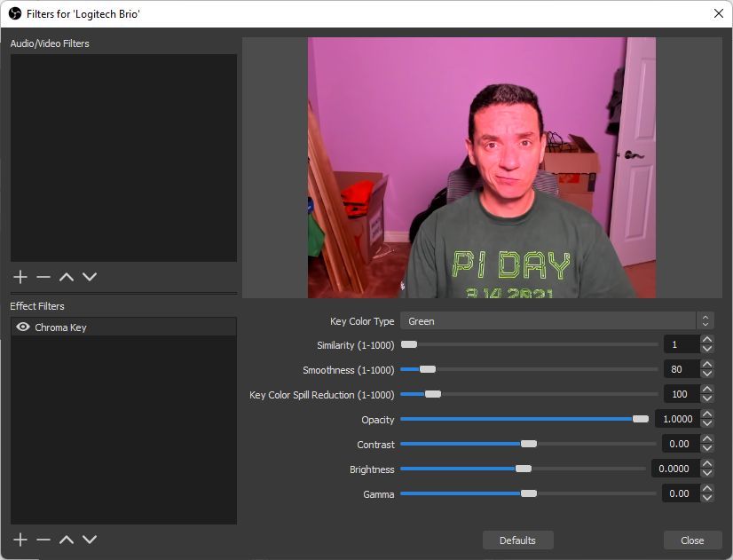Click the Gamma slider handle

point(529,493)
